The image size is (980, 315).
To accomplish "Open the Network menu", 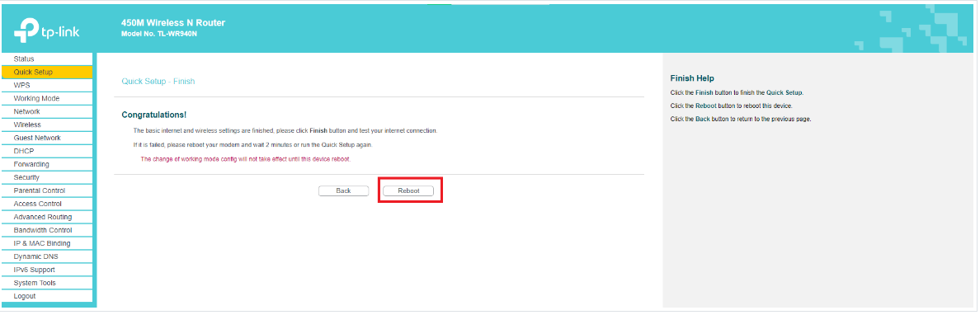I will click(47, 111).
